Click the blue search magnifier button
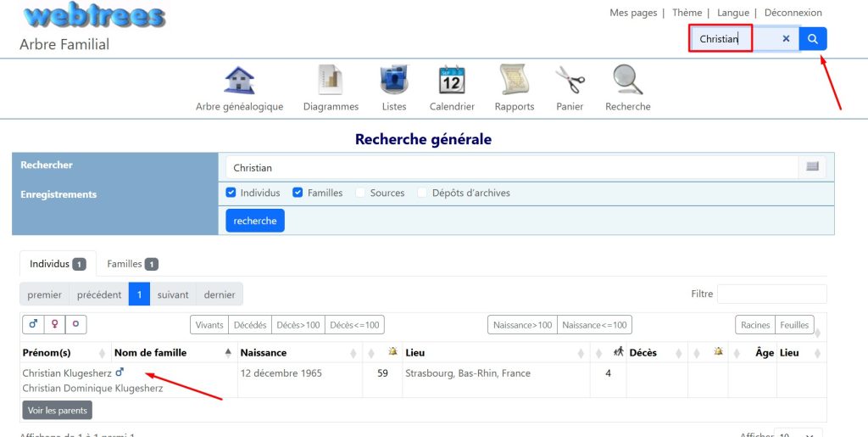 (813, 39)
